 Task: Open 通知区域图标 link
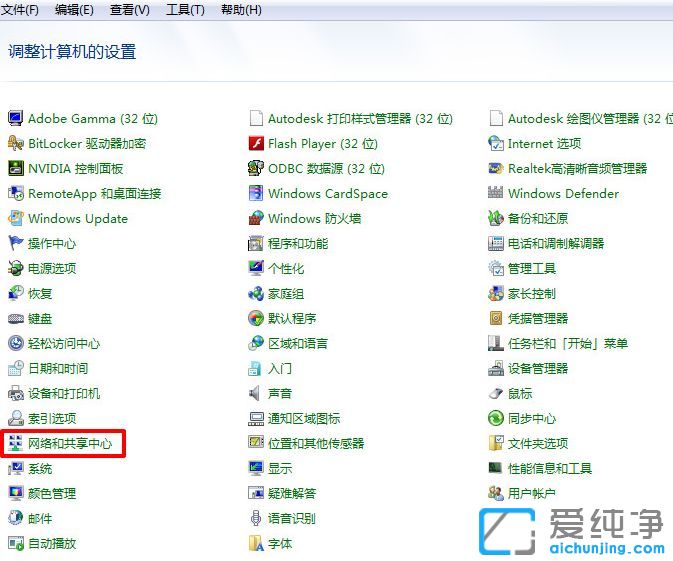304,418
